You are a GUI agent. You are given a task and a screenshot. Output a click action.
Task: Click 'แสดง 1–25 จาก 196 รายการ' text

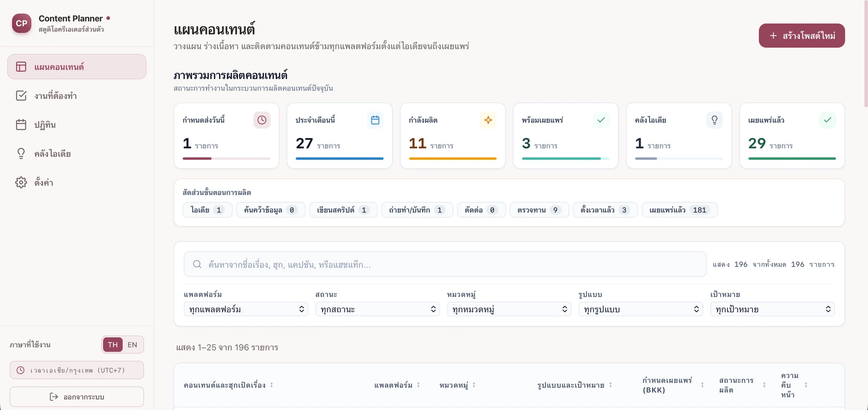click(227, 348)
